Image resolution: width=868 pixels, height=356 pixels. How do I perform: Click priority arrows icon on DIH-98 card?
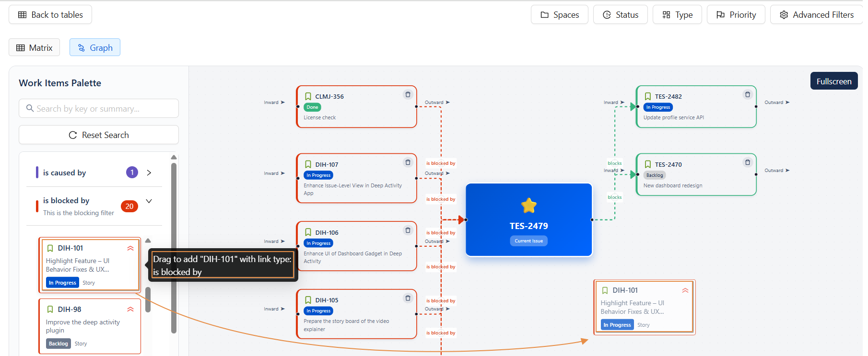tap(130, 310)
